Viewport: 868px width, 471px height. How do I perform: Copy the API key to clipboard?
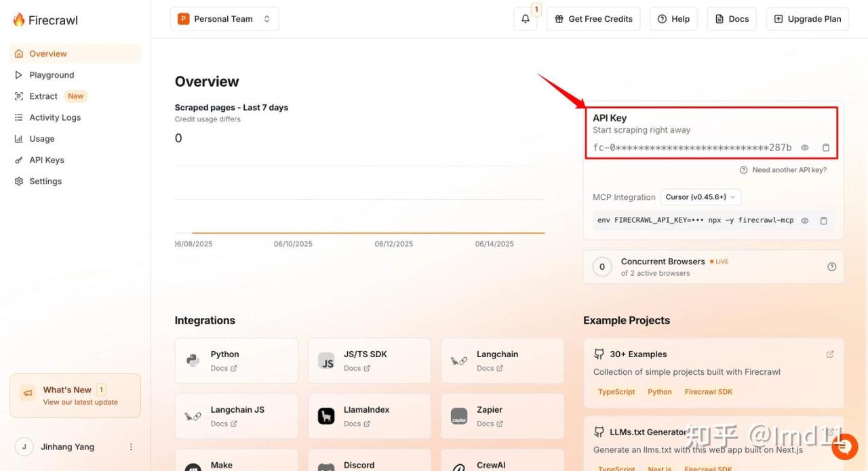(825, 148)
